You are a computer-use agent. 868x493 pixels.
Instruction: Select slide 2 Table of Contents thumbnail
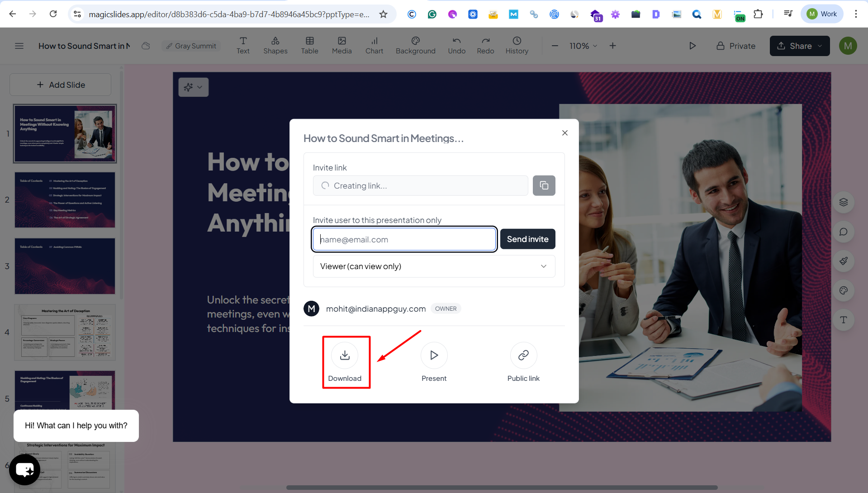65,199
